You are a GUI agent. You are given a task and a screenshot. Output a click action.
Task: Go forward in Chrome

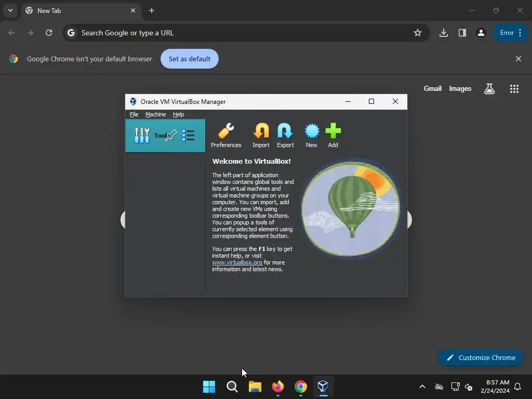tap(30, 33)
